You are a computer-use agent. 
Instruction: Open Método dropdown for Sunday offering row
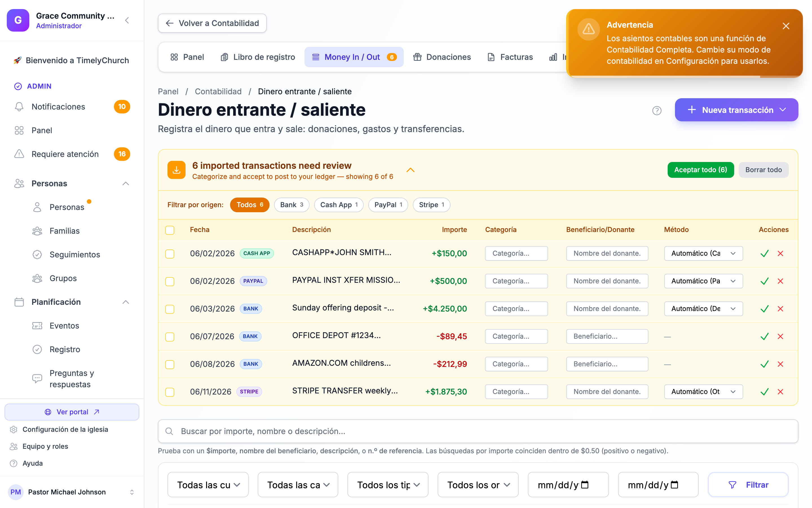[x=703, y=309]
